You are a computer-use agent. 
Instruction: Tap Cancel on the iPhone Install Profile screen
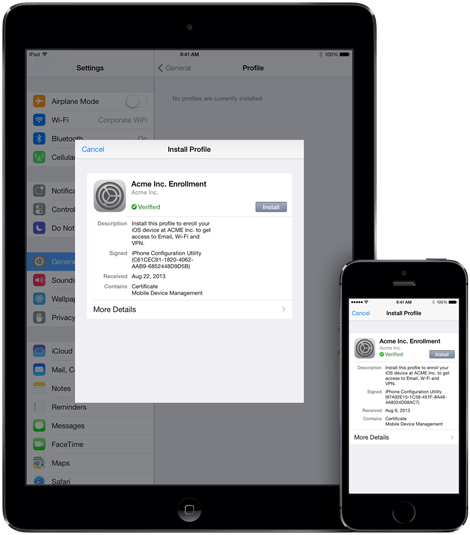coord(360,313)
